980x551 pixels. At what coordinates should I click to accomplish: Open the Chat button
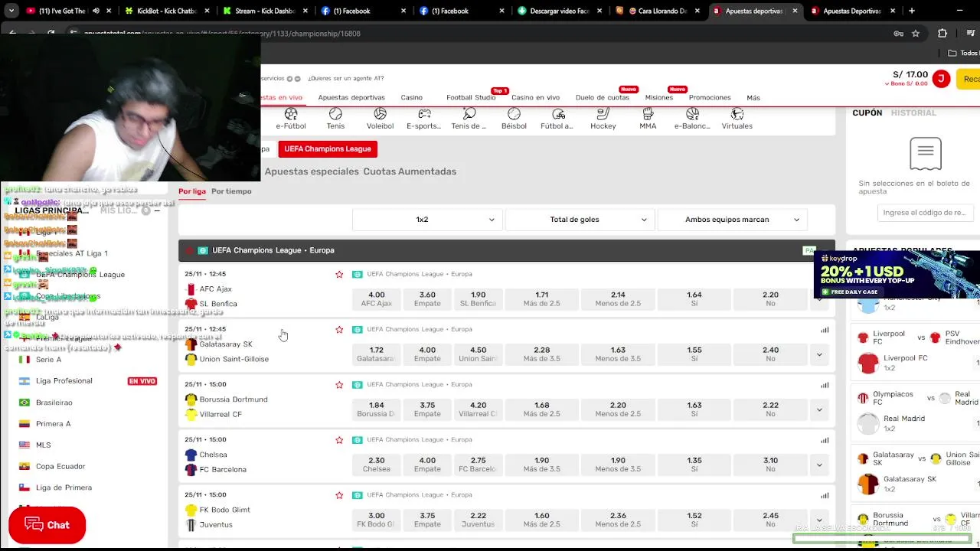click(x=47, y=525)
